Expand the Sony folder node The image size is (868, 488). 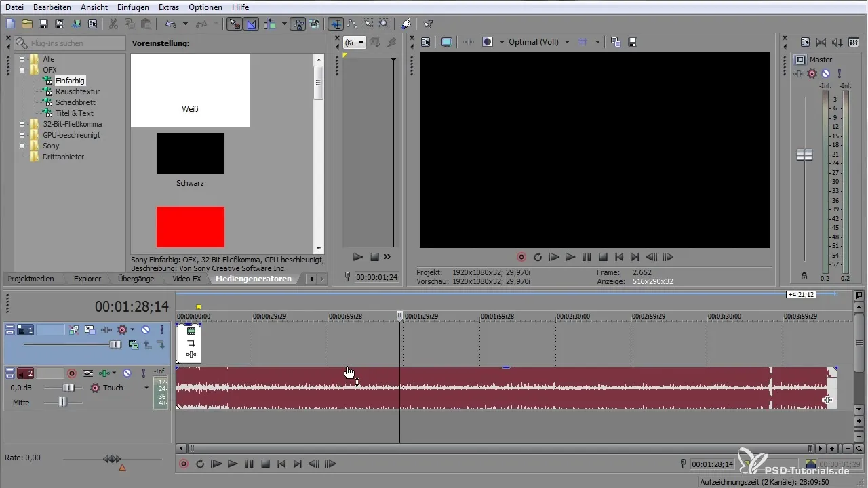(22, 146)
